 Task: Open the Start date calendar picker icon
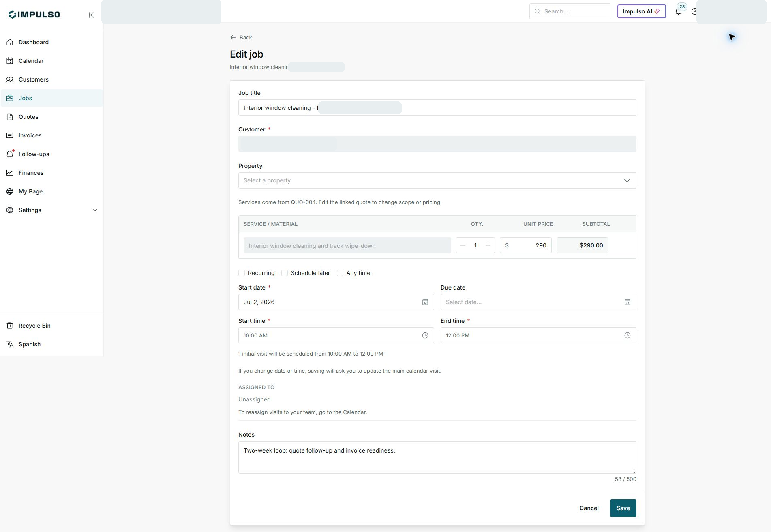click(425, 302)
